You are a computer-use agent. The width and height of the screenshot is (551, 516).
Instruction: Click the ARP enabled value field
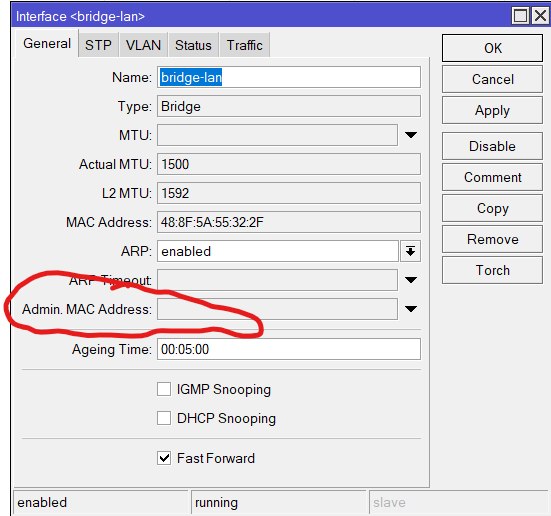click(x=278, y=251)
